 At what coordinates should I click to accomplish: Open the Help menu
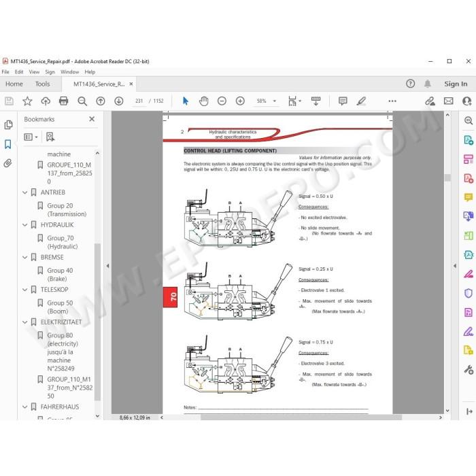[90, 72]
